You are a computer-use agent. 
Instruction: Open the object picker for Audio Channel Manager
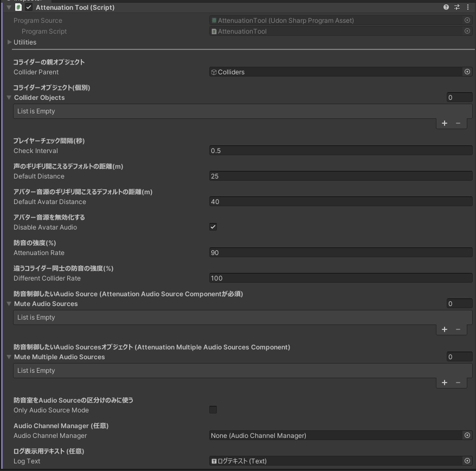pos(467,435)
